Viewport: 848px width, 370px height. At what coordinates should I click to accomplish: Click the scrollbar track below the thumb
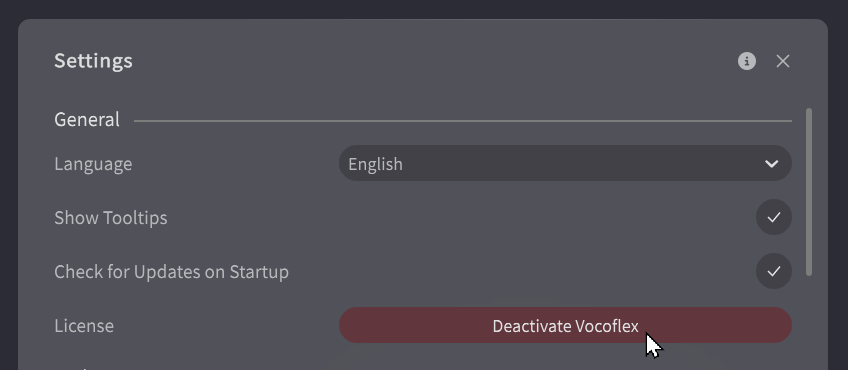coord(809,323)
